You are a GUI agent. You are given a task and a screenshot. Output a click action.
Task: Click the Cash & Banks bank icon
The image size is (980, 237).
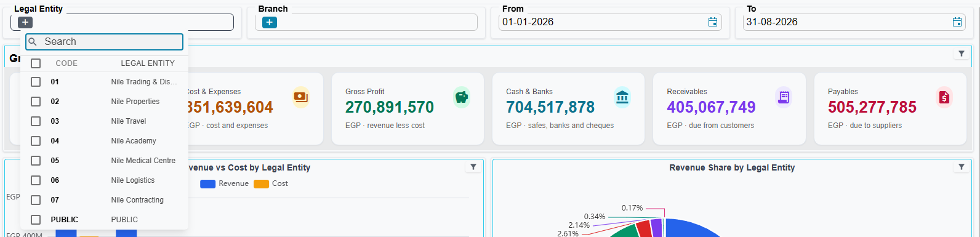pyautogui.click(x=622, y=97)
